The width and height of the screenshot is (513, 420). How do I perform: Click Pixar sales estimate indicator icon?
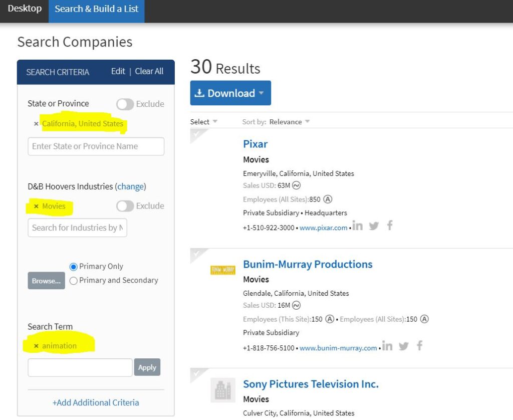(297, 185)
